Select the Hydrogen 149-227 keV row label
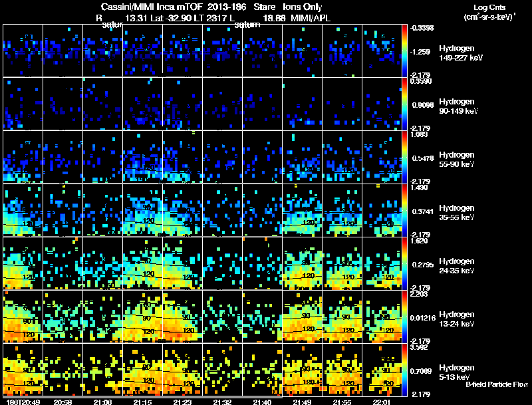532x405 pixels. click(461, 53)
